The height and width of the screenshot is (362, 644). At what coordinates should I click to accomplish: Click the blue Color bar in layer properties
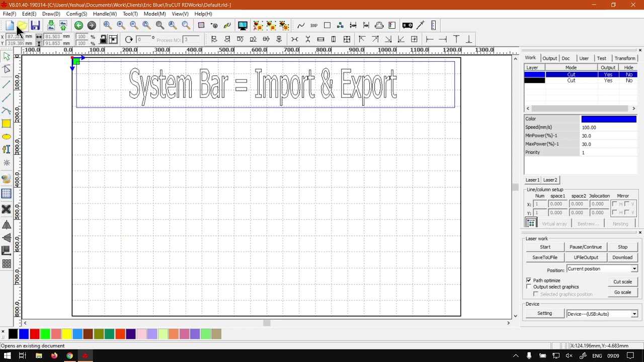609,119
